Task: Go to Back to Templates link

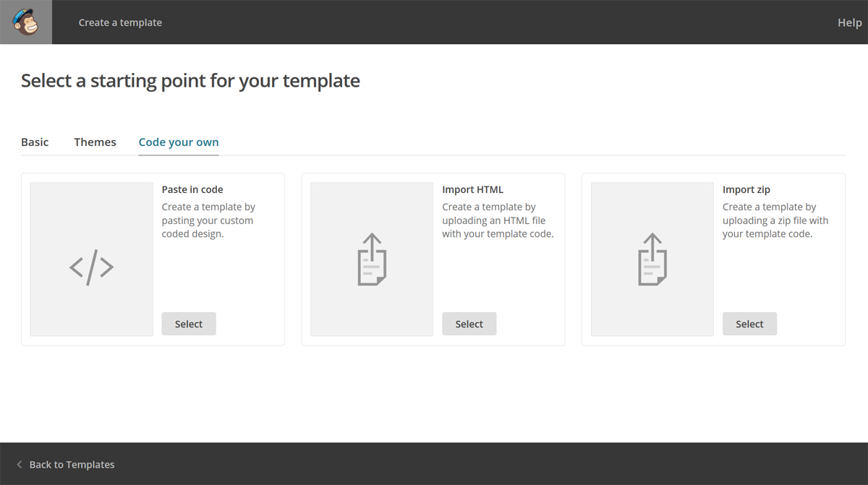Action: 72,465
